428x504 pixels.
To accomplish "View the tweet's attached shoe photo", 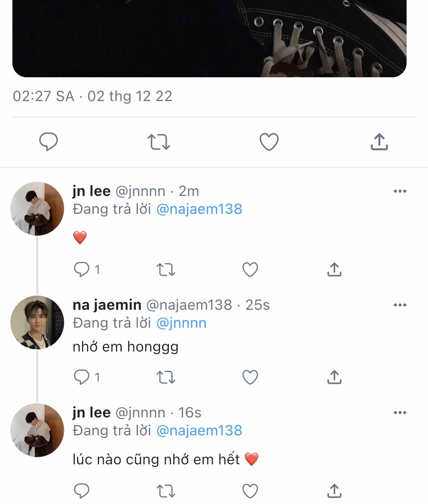I will (210, 38).
